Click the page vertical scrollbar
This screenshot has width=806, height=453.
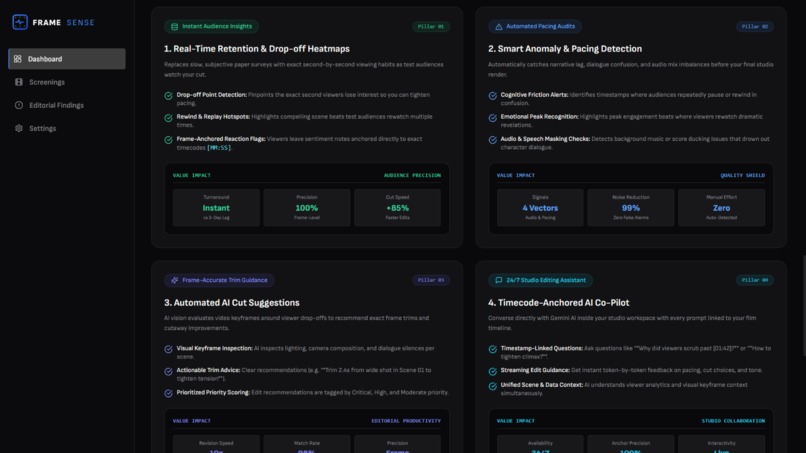[x=803, y=306]
